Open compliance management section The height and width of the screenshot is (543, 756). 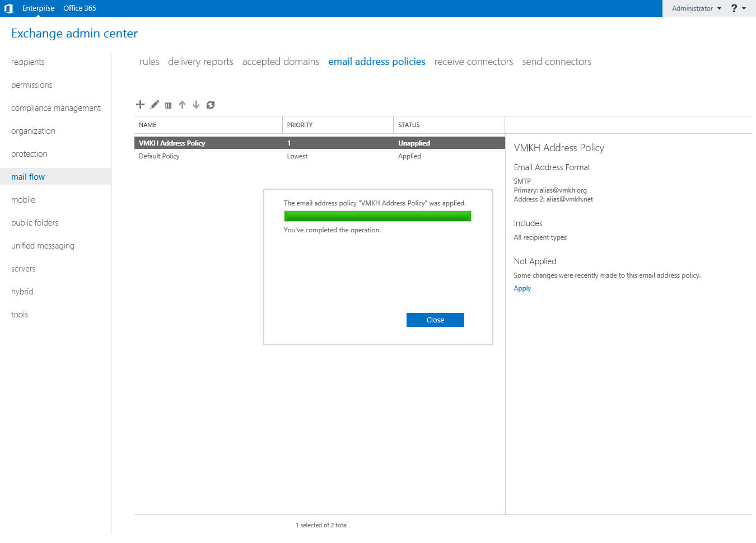pos(56,108)
